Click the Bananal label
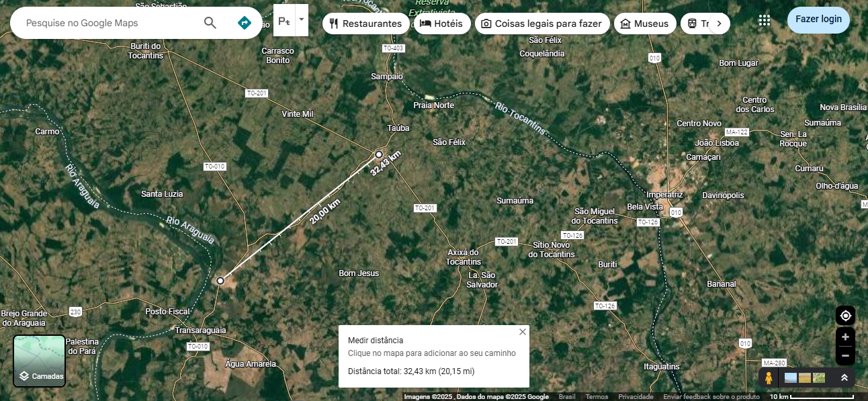Viewport: 868px width, 401px height. 722,284
